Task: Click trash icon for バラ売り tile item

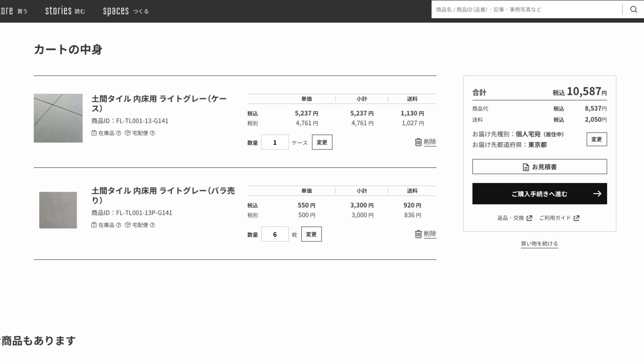Action: tap(418, 234)
